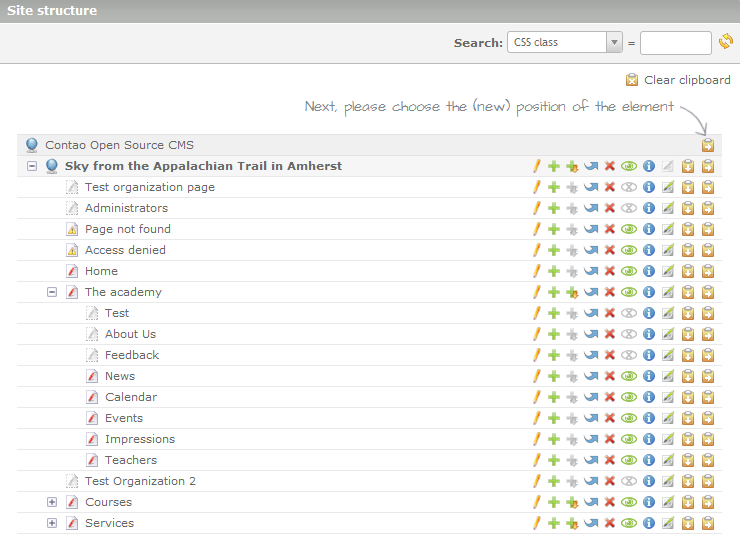The image size is (740, 536).
Task: Toggle visibility eye for About Us page
Action: pos(629,334)
